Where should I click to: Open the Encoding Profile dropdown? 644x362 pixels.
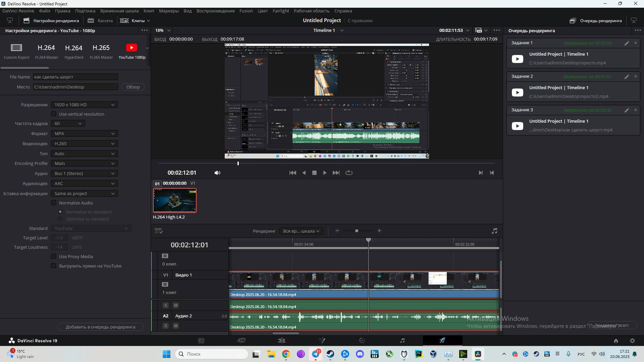click(x=84, y=164)
